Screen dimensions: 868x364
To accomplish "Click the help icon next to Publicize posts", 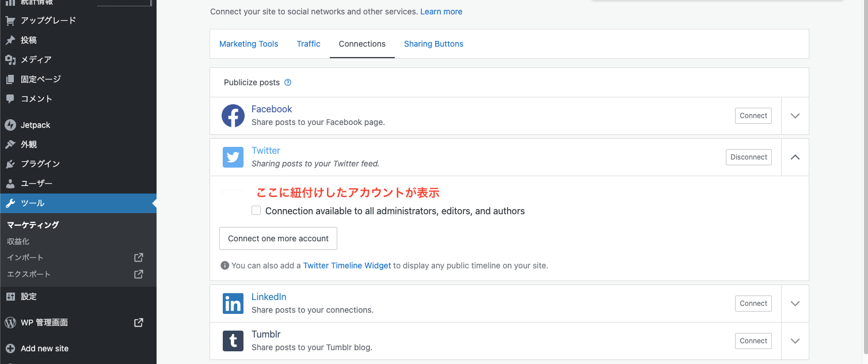I will click(x=288, y=82).
